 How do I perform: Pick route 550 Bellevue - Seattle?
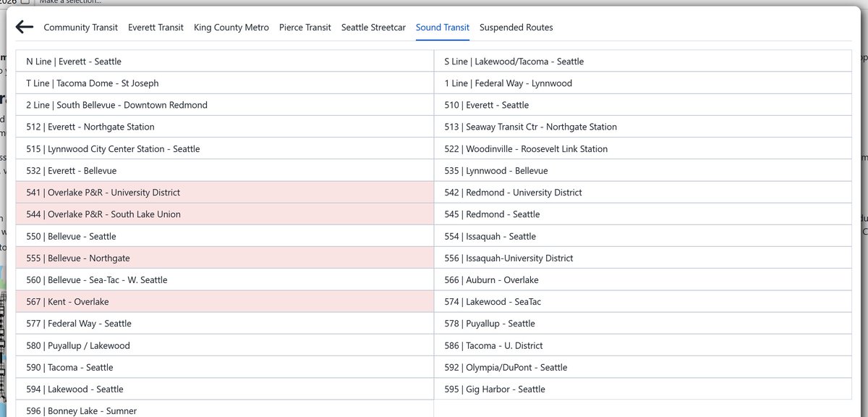point(224,236)
